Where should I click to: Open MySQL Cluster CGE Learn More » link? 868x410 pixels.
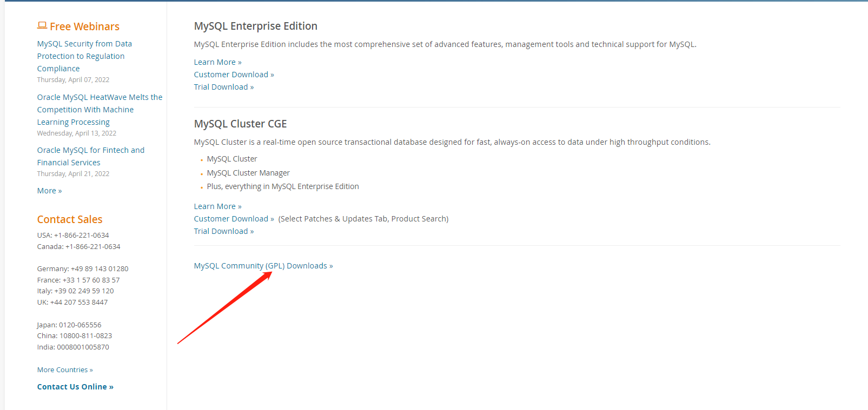218,206
